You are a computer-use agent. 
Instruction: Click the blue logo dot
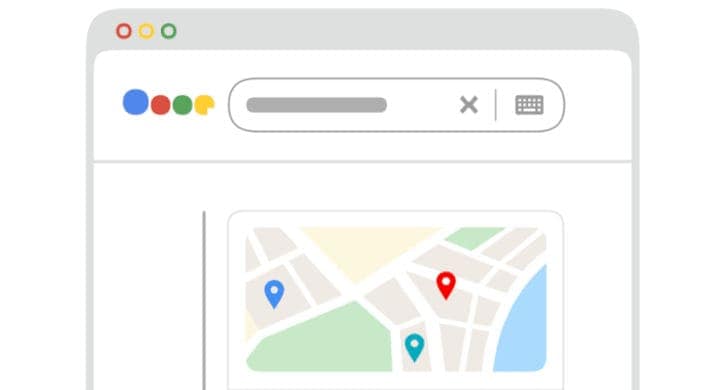click(136, 102)
